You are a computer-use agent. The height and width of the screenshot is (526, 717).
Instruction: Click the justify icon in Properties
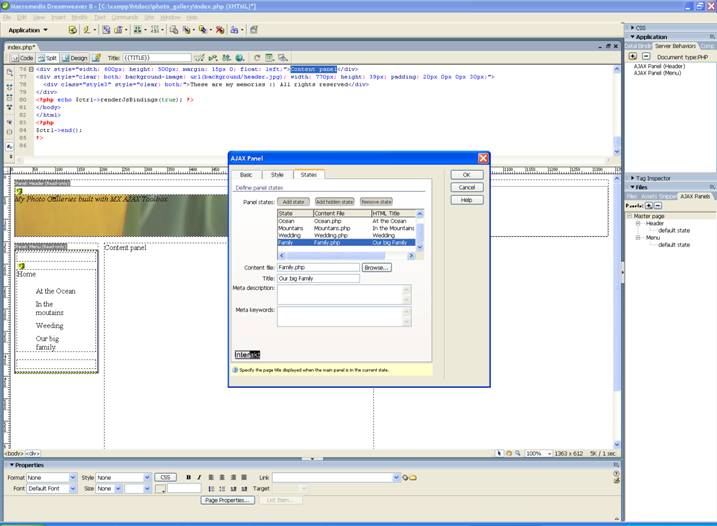pyautogui.click(x=244, y=477)
